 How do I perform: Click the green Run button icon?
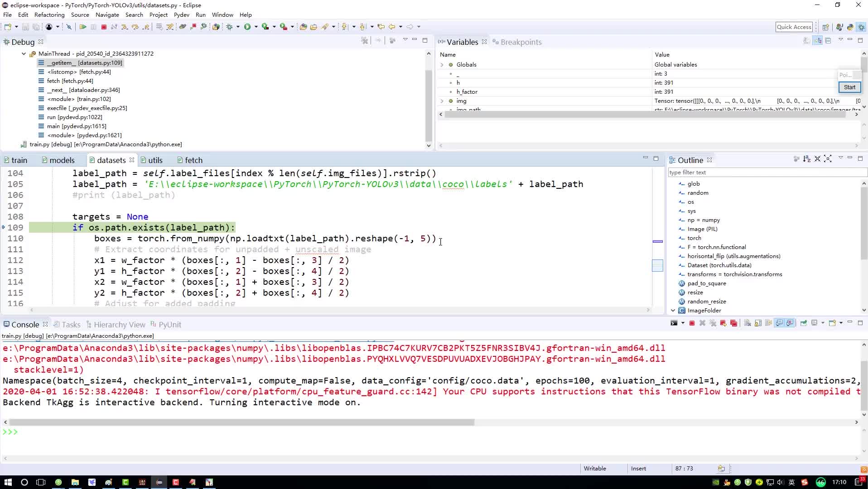tap(247, 27)
